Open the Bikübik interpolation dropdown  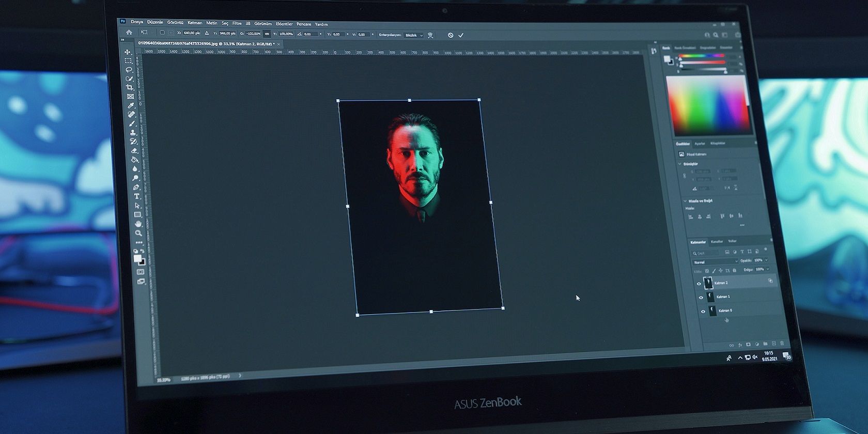(x=414, y=35)
